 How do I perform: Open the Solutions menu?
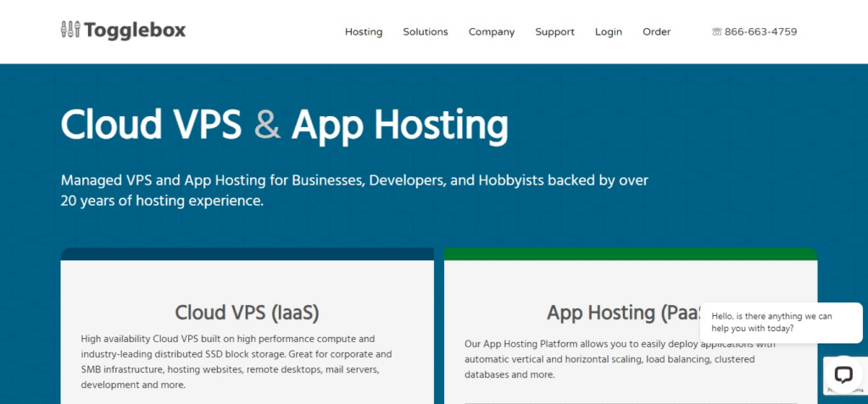point(426,32)
